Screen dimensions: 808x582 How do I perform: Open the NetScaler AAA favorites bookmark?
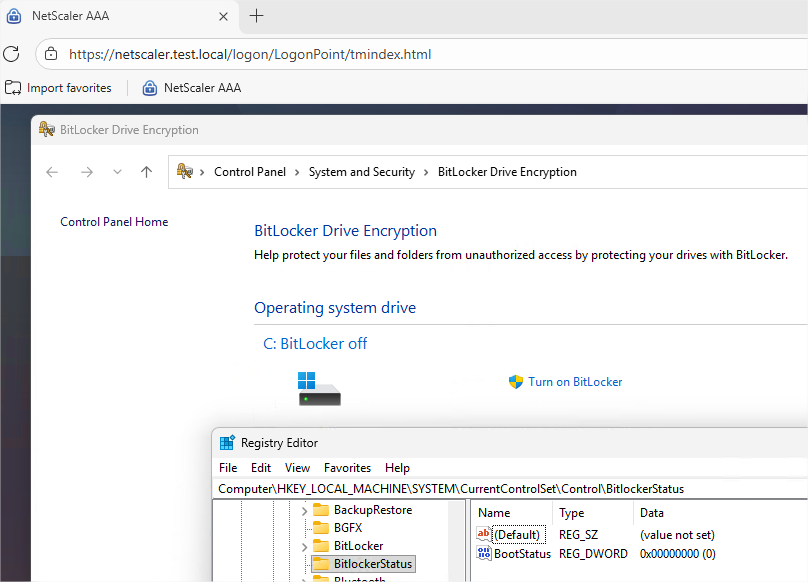click(192, 88)
